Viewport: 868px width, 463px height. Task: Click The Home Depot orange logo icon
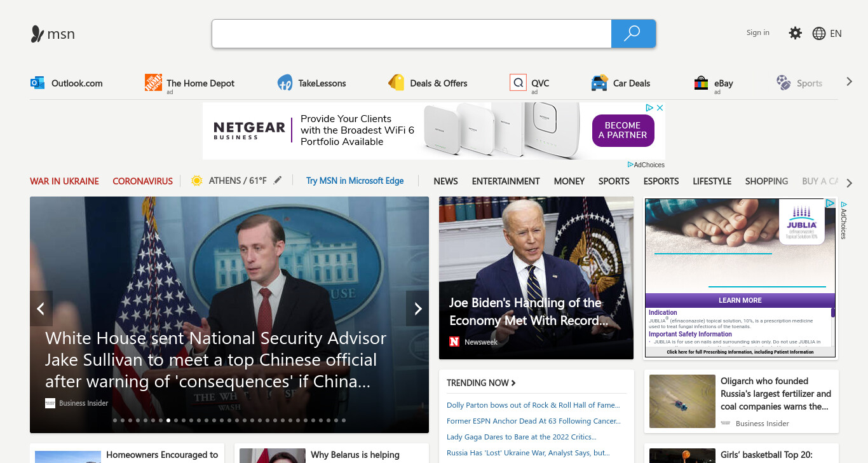point(153,83)
